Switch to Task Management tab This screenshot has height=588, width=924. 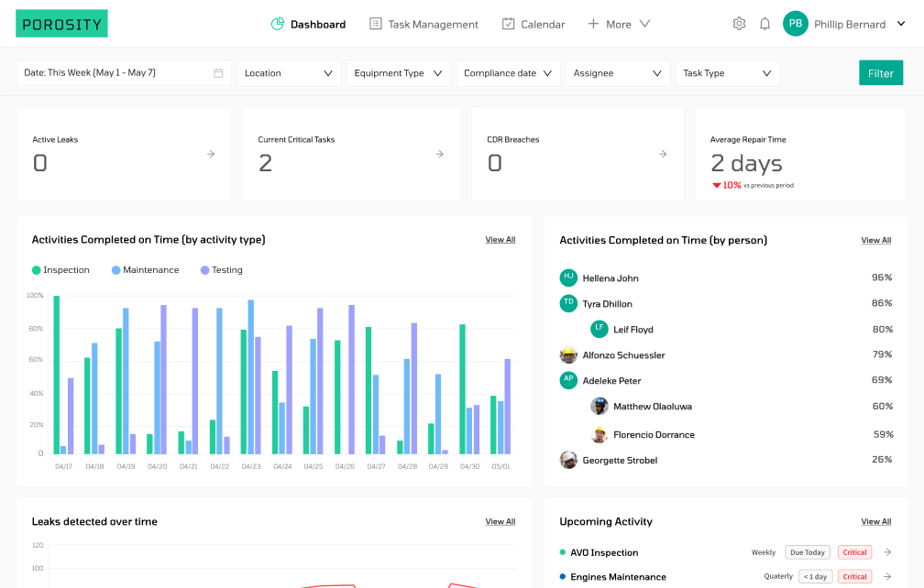coord(423,24)
